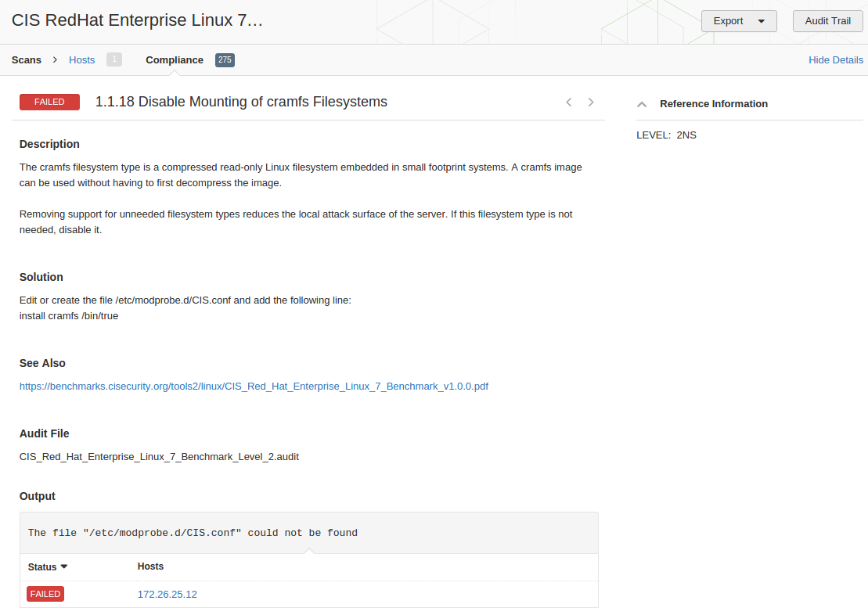
Task: Select the output message about CIS.conf
Action: 193,533
